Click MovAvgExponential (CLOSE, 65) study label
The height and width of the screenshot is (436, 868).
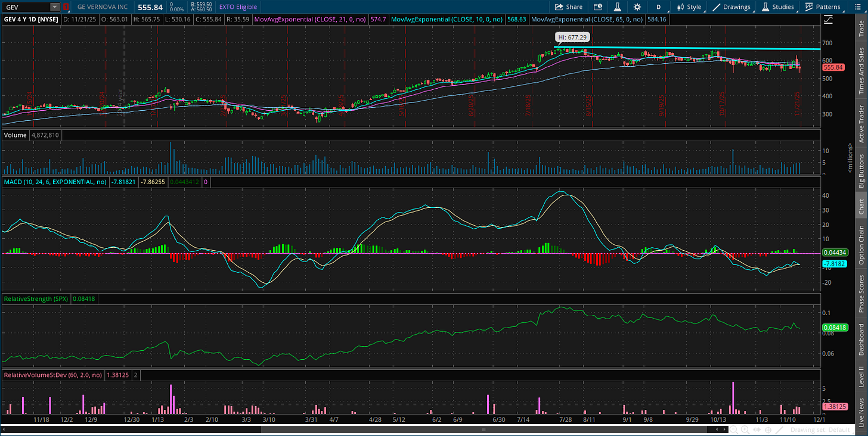point(587,20)
